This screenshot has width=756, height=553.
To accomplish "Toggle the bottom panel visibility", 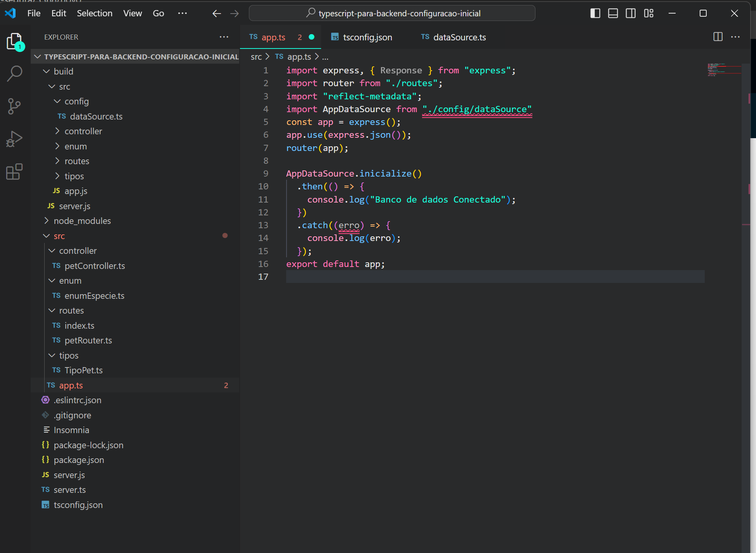I will click(x=613, y=13).
